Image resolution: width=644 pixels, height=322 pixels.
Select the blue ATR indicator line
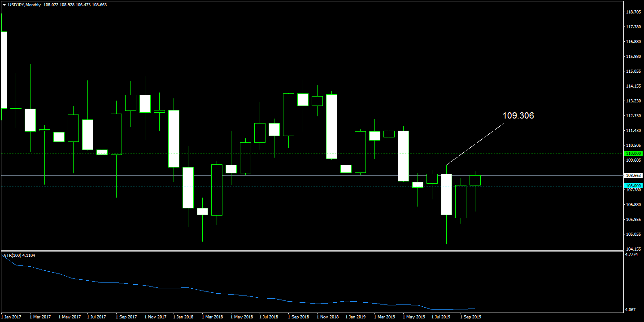238,295
